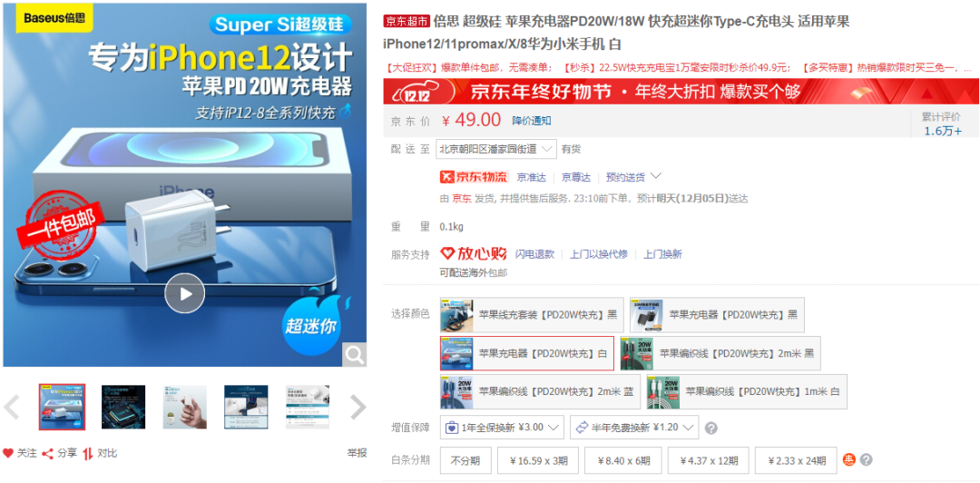Click the 【多买特惠】 promotion text
The height and width of the screenshot is (483, 980).
coord(828,67)
